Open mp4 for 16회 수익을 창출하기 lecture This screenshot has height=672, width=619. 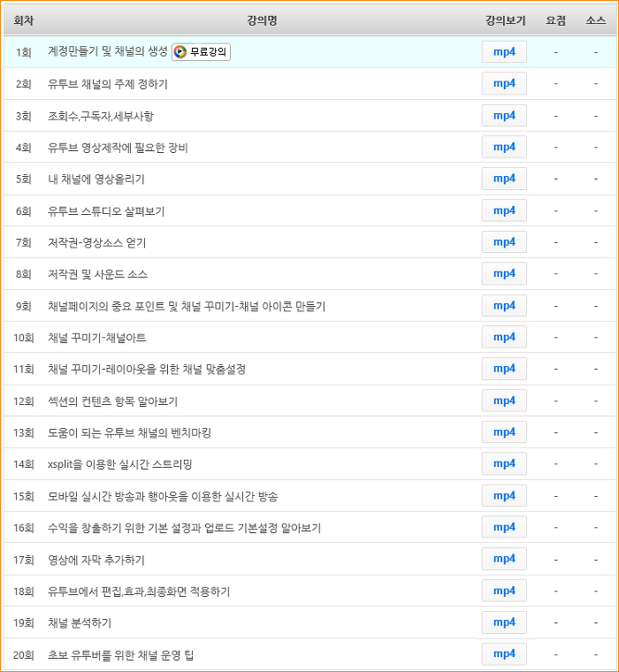[x=504, y=528]
